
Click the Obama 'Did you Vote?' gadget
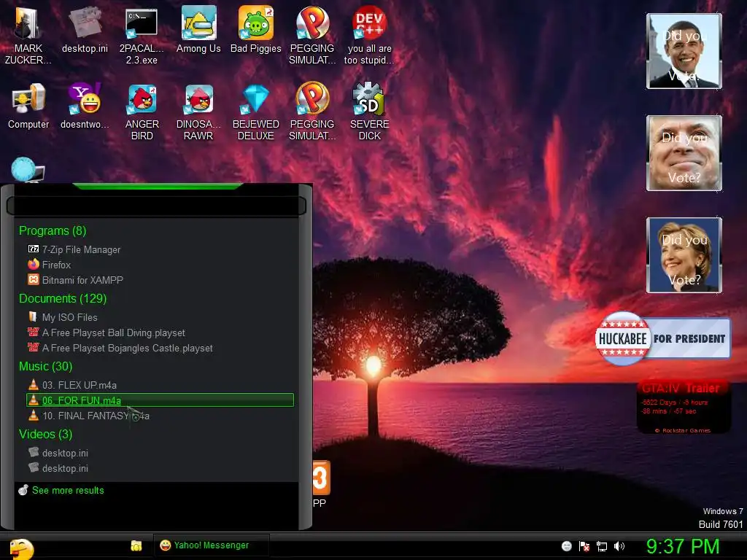684,51
